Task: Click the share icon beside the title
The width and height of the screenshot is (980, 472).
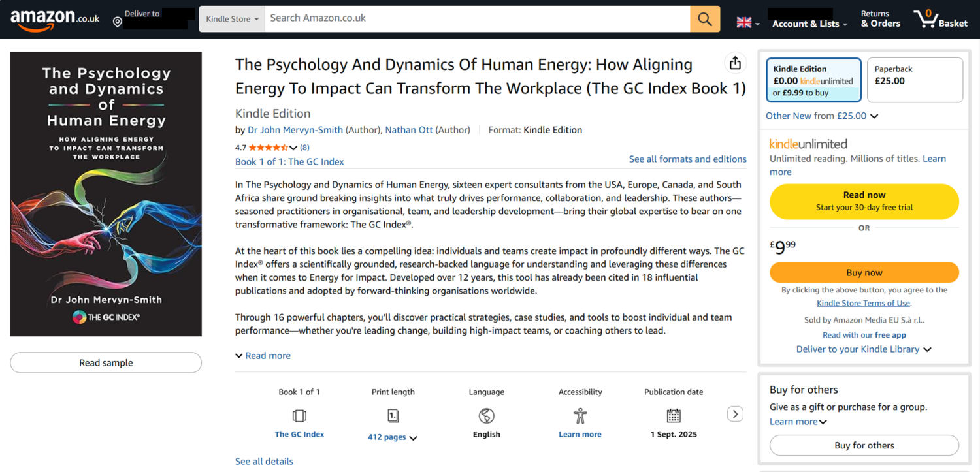Action: tap(735, 63)
